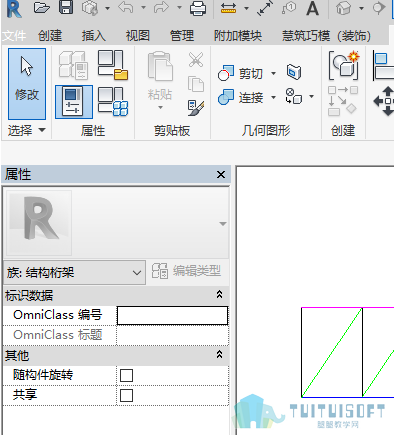Click the Create Similar icon with the star
Image resolution: width=394 pixels, height=435 pixels.
pos(343,66)
